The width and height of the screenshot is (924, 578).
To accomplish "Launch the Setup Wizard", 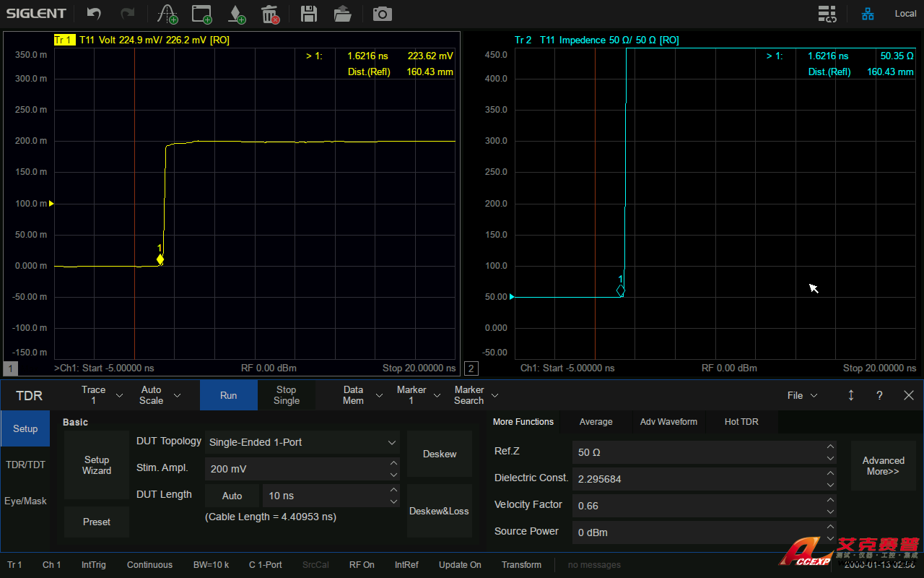I will [97, 465].
